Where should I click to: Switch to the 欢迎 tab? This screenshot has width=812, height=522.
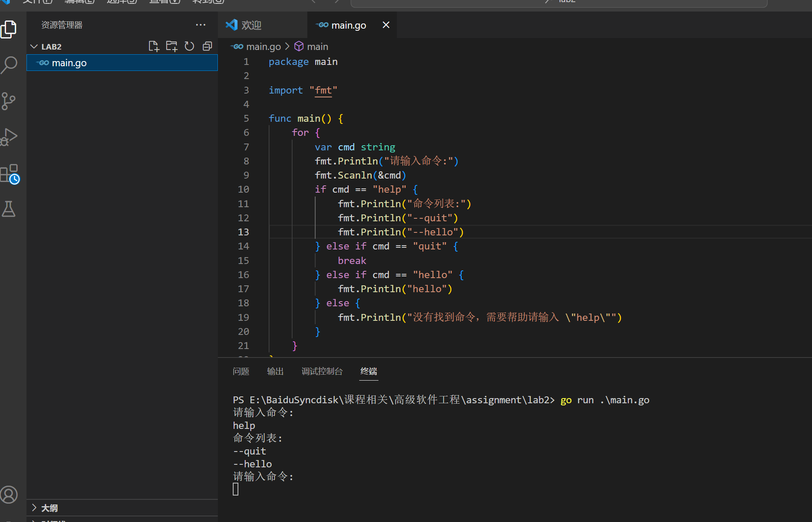pyautogui.click(x=251, y=24)
